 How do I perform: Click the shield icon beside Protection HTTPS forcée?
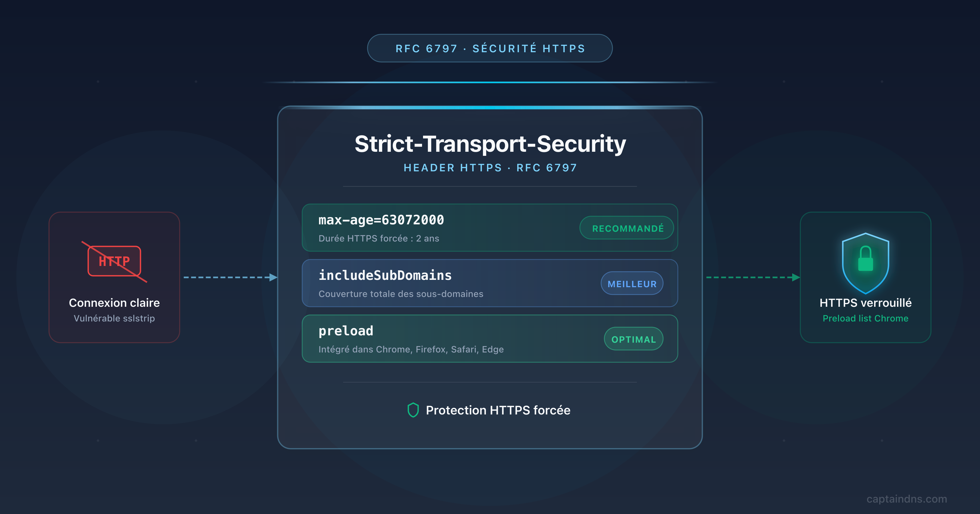click(x=414, y=410)
